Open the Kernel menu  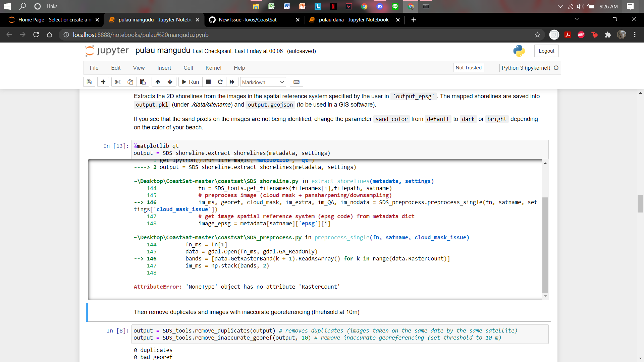pos(213,68)
